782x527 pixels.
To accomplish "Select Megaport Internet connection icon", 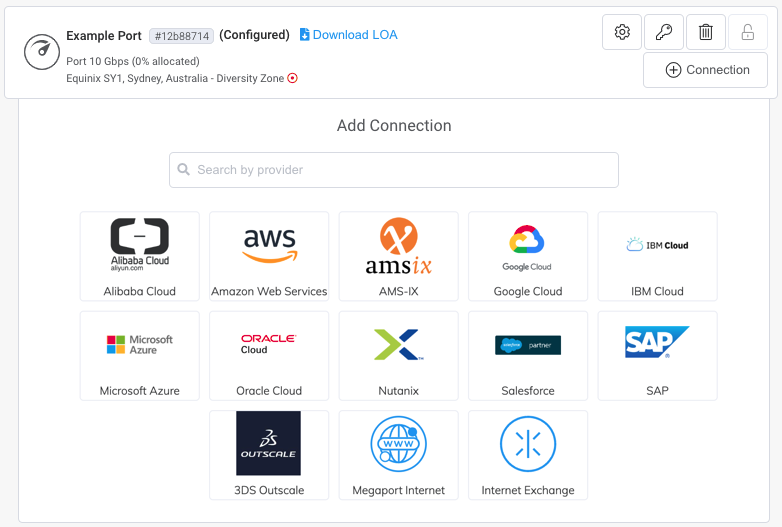I will (x=398, y=444).
